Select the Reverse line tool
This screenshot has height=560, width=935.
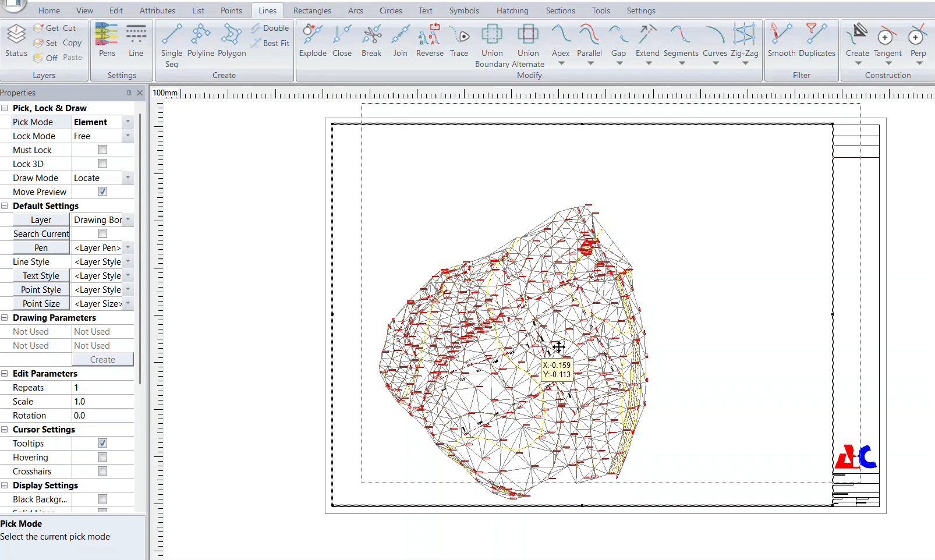click(x=430, y=41)
